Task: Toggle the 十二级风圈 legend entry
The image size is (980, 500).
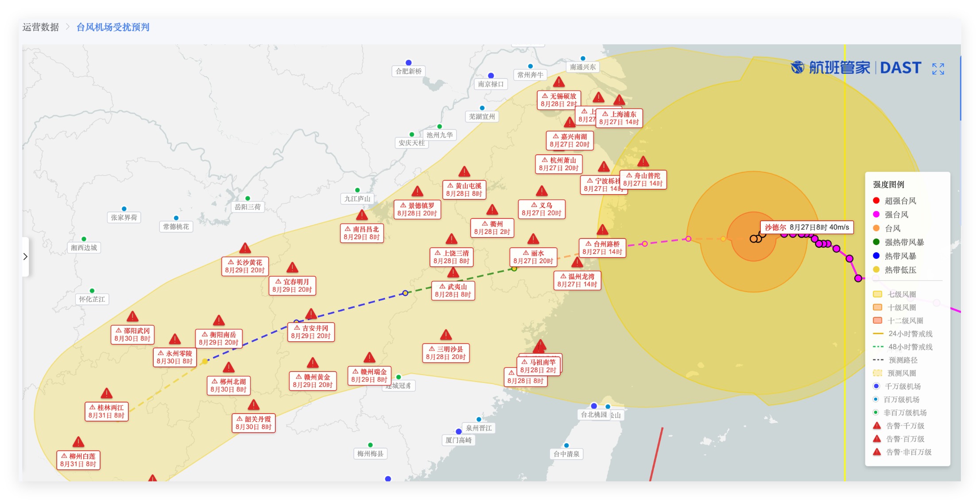Action: point(898,320)
